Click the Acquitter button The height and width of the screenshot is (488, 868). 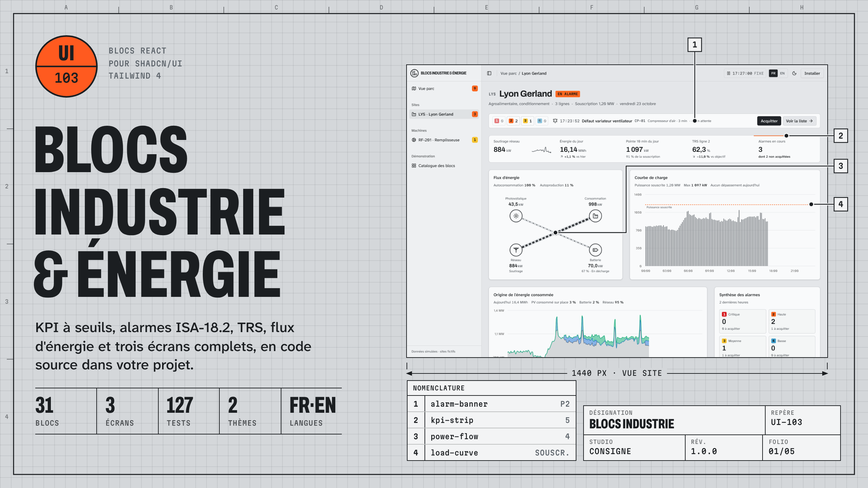click(x=769, y=121)
